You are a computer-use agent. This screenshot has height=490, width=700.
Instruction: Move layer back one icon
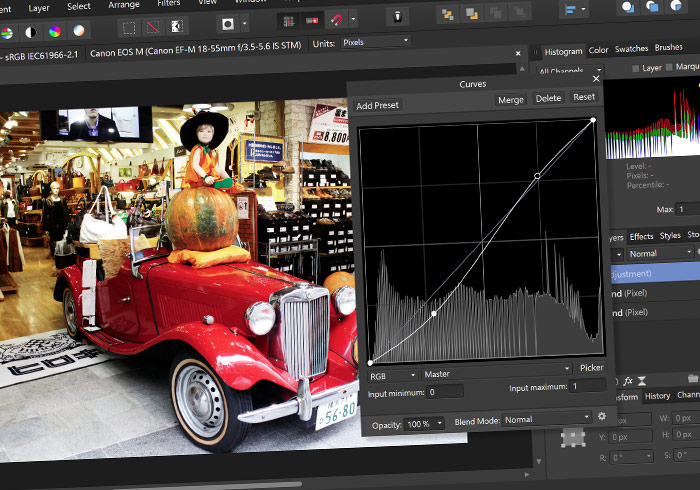click(471, 14)
